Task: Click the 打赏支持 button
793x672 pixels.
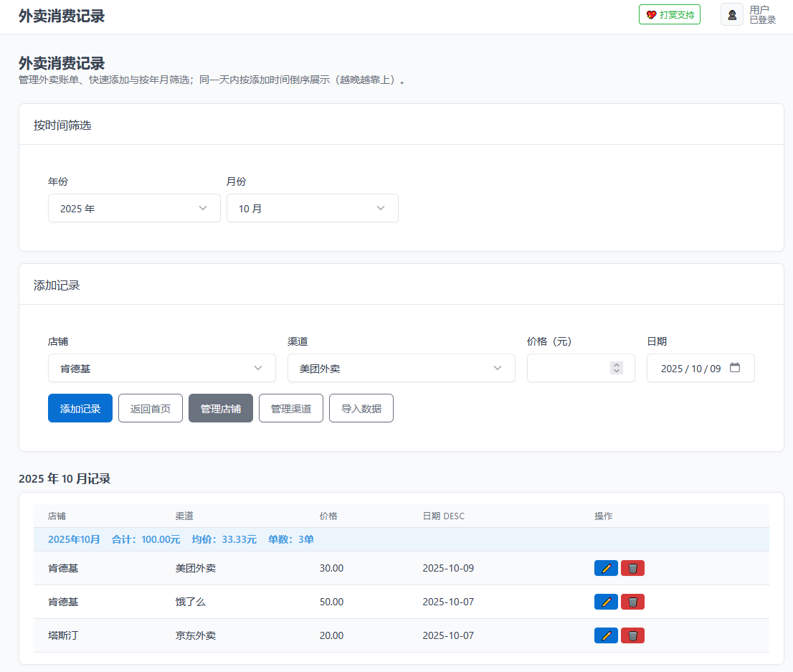Action: click(670, 14)
